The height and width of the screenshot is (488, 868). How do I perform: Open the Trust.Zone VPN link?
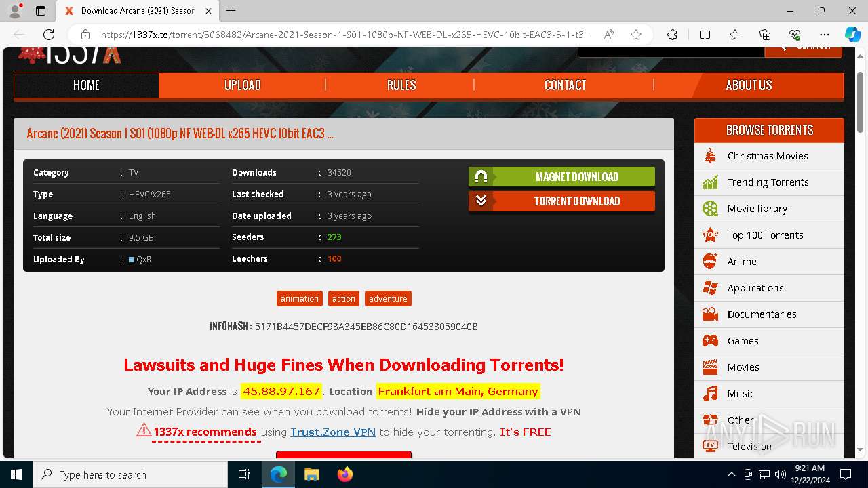tap(333, 432)
